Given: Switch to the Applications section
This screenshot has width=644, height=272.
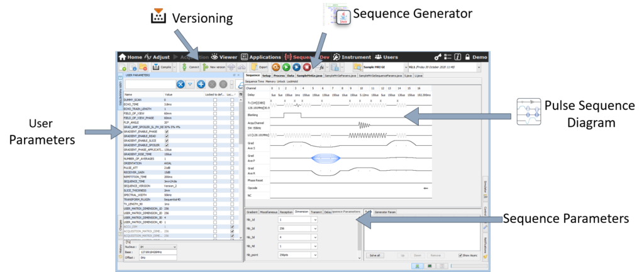Looking at the screenshot, I should (261, 57).
